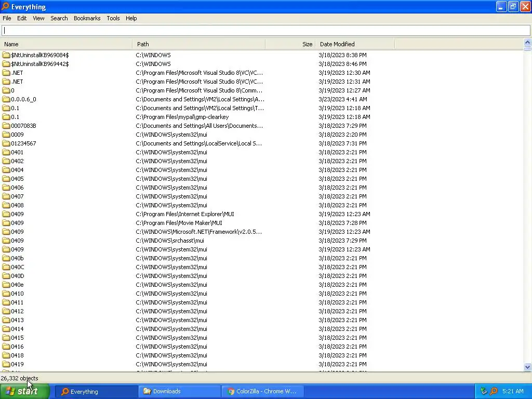This screenshot has width=532, height=399.
Task: Click folder icon of 040C
Action: (x=6, y=267)
